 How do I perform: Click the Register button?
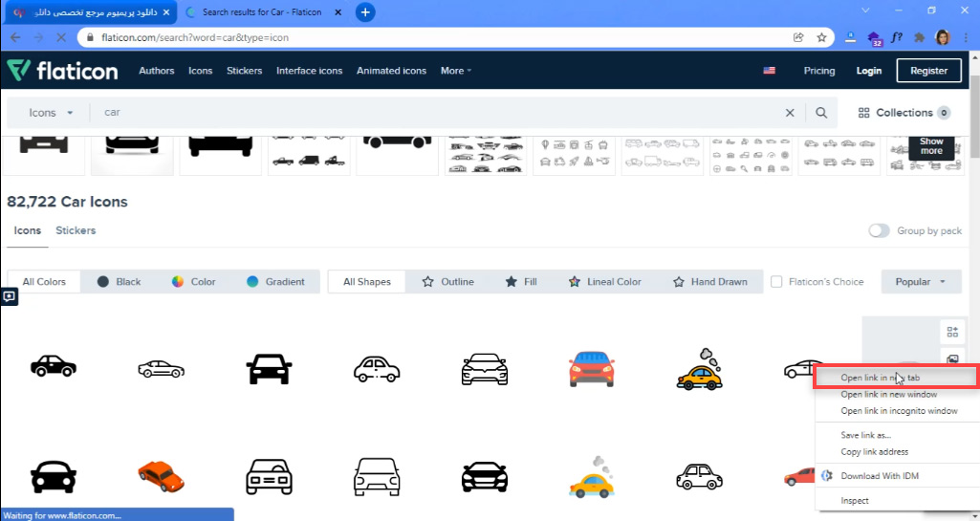(928, 71)
